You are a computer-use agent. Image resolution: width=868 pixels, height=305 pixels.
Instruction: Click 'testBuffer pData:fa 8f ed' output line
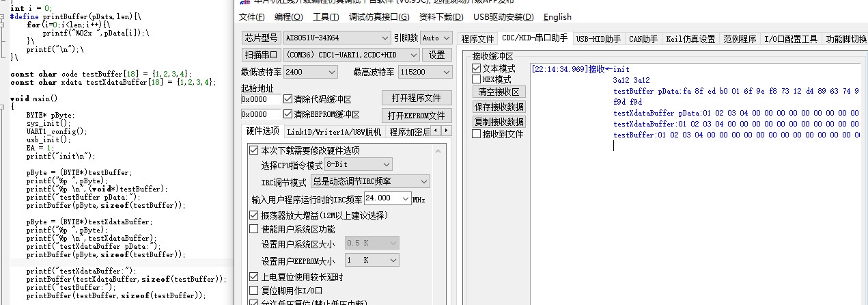click(x=736, y=91)
